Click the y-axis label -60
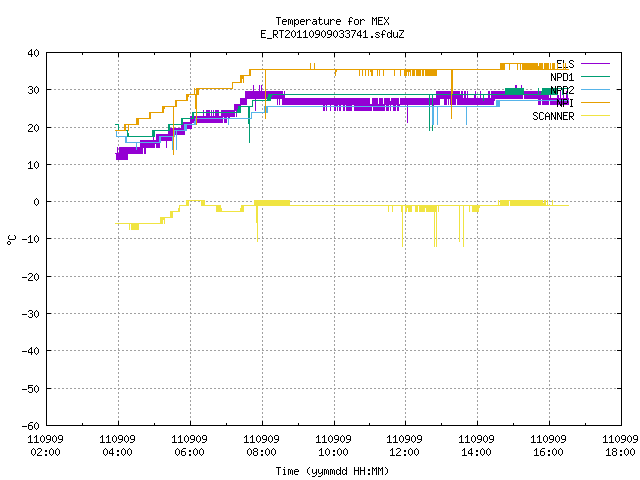 click(31, 426)
